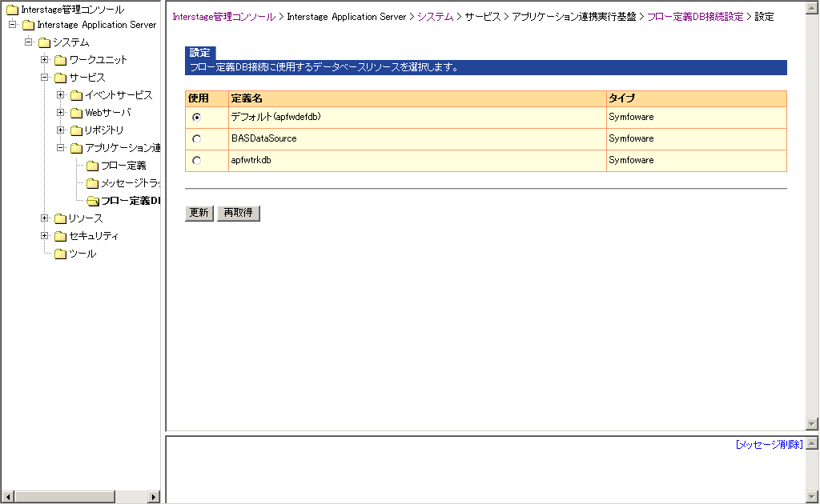Viewport: 820px width, 504px height.
Task: Open フロー定義DB接続設定 breadcrumb link
Action: (x=695, y=17)
